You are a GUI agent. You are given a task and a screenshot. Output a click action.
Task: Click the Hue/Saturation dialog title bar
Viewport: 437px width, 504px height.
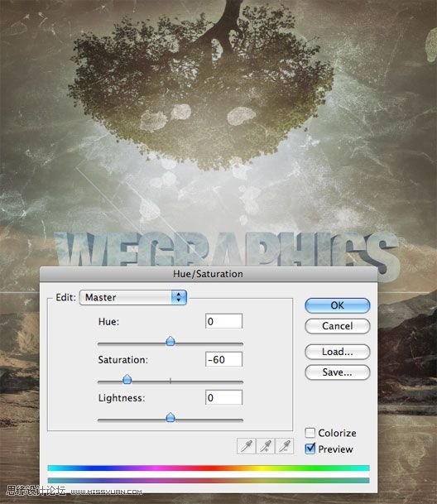tap(209, 274)
